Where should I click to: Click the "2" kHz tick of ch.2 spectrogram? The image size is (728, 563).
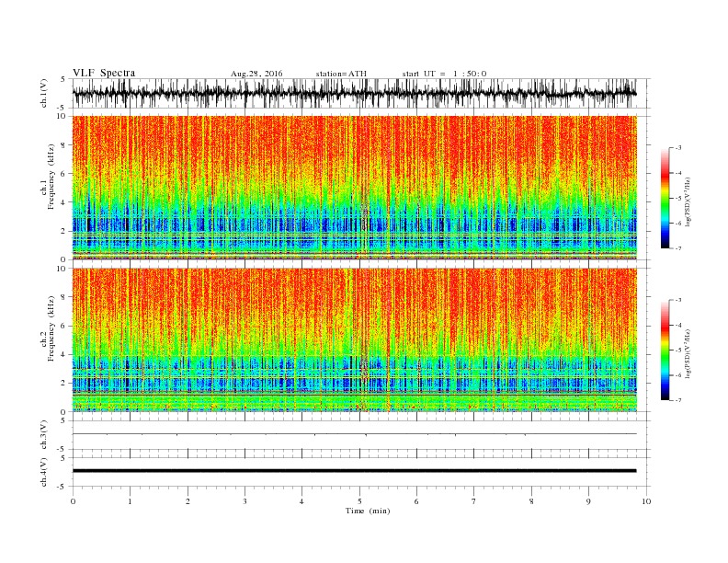pyautogui.click(x=63, y=384)
